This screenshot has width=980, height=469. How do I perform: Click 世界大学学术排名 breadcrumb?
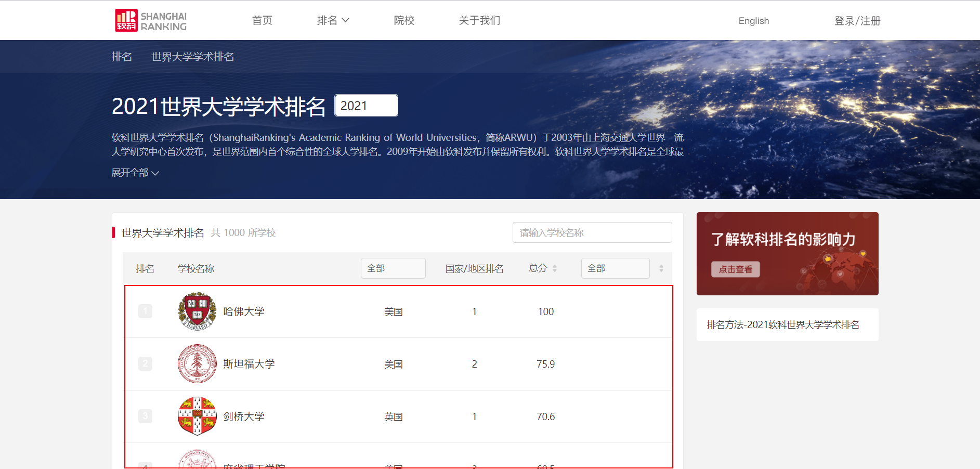(192, 57)
